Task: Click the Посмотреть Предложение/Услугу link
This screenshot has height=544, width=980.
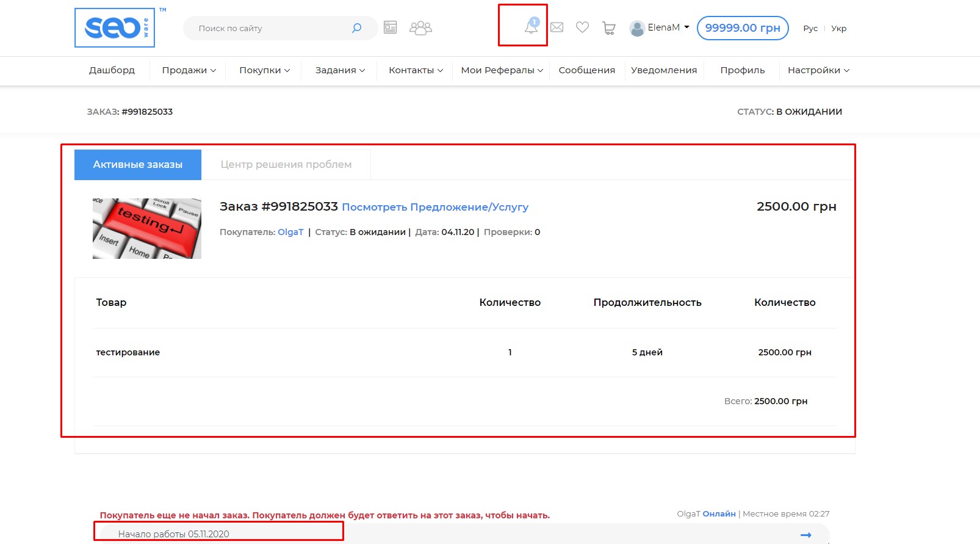Action: [x=435, y=207]
